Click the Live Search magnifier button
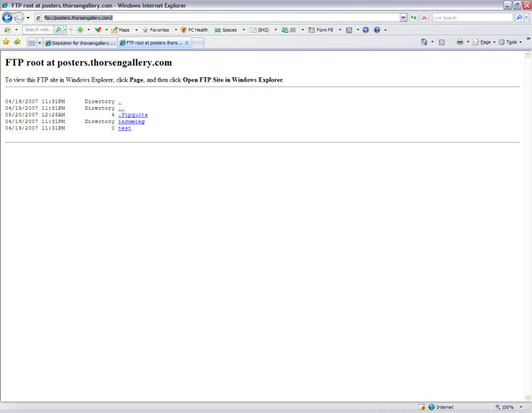 point(519,18)
